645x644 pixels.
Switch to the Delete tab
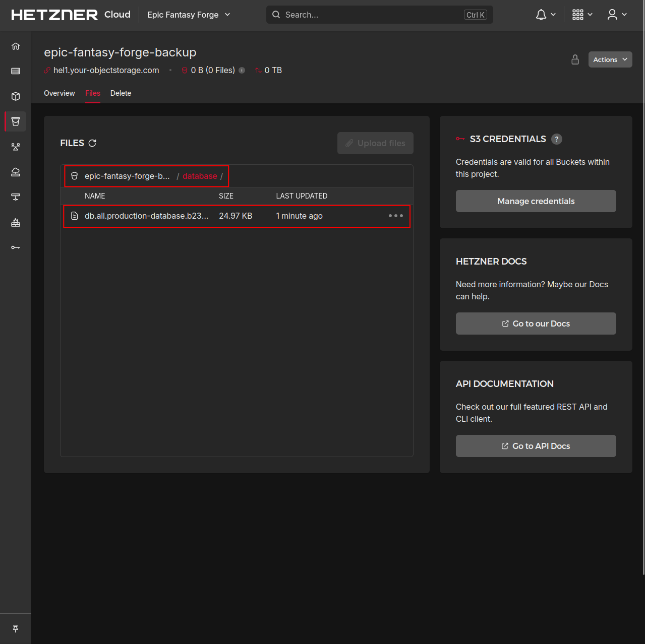(121, 93)
